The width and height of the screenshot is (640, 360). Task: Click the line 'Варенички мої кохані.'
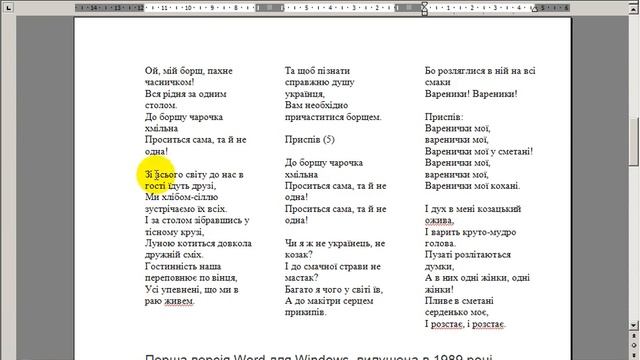click(x=472, y=186)
